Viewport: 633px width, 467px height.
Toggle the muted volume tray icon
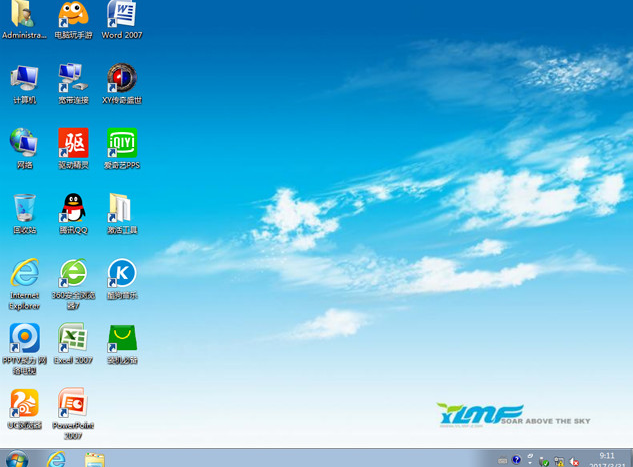tap(574, 461)
